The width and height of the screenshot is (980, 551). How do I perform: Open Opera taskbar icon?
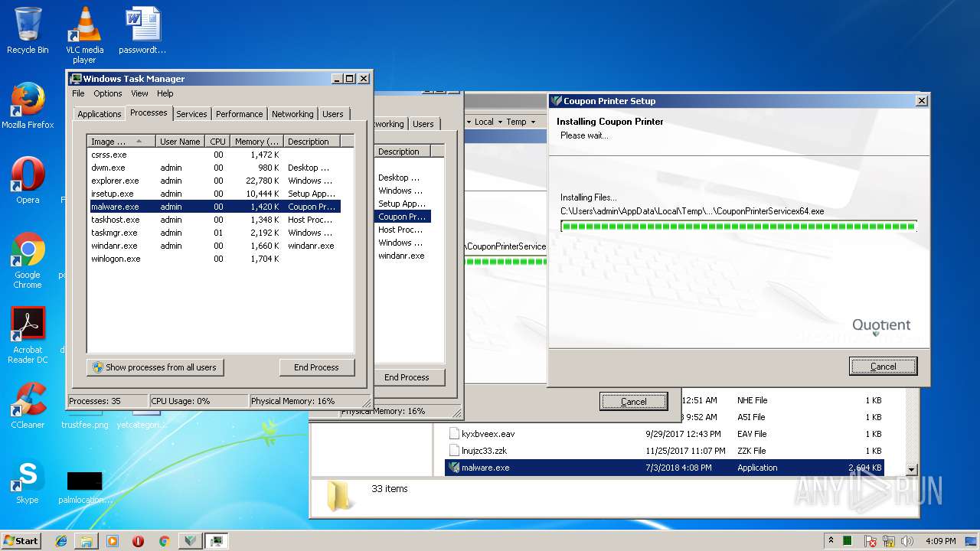(x=138, y=541)
